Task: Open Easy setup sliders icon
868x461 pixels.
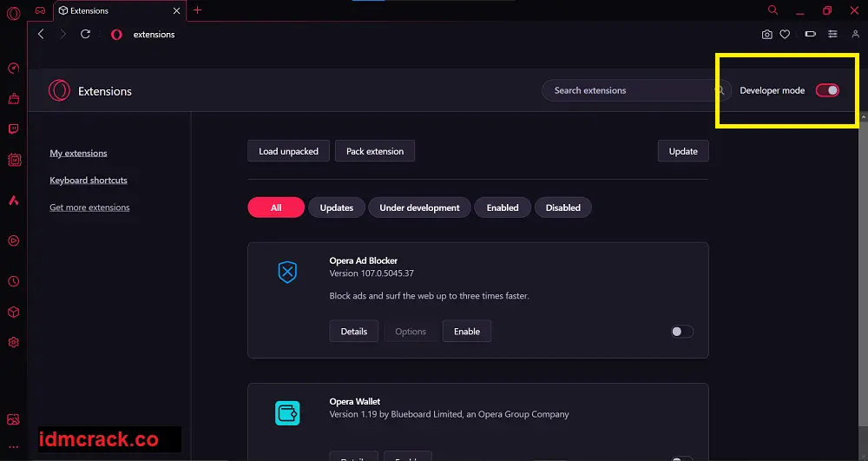Action: coord(832,35)
